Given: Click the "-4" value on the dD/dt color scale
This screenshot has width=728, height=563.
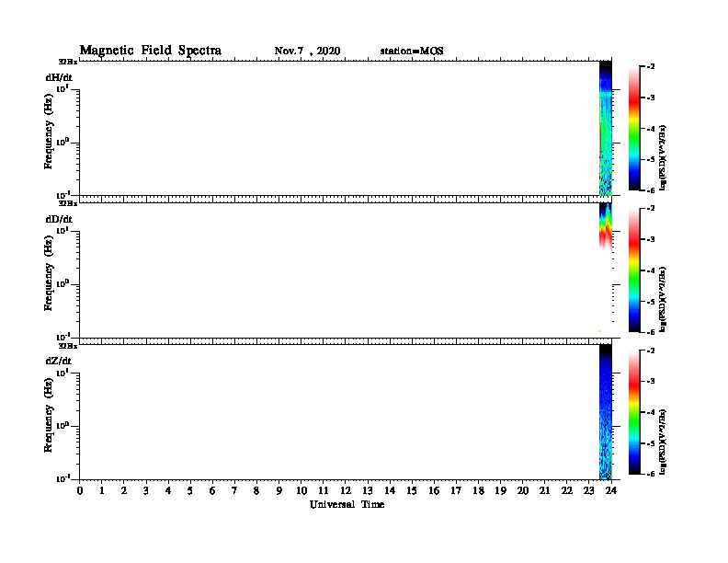Looking at the screenshot, I should point(651,270).
